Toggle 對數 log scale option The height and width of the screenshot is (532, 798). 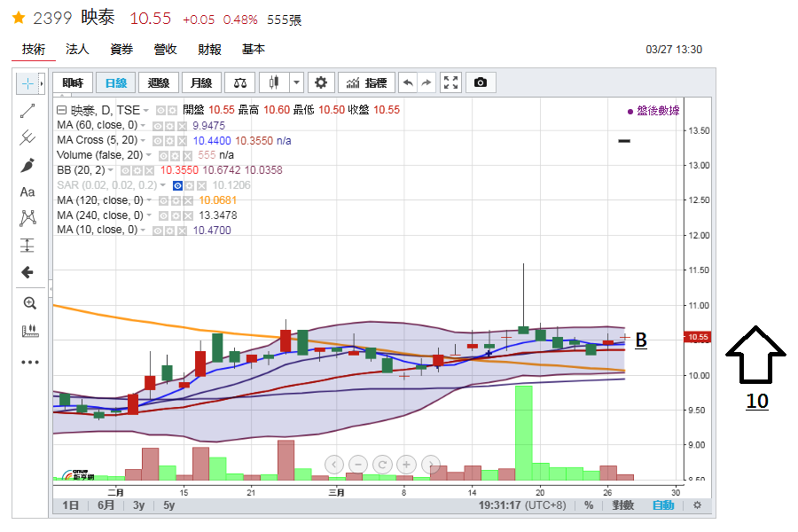point(623,505)
